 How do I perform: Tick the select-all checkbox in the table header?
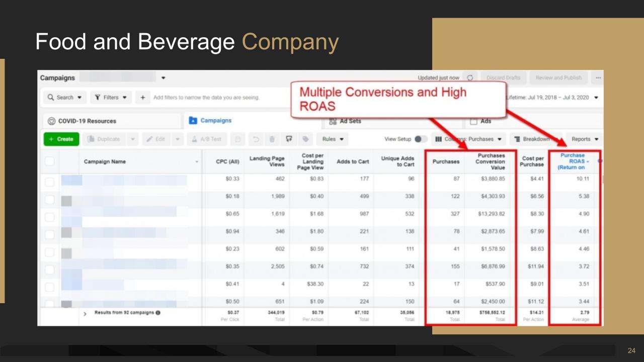coord(49,161)
